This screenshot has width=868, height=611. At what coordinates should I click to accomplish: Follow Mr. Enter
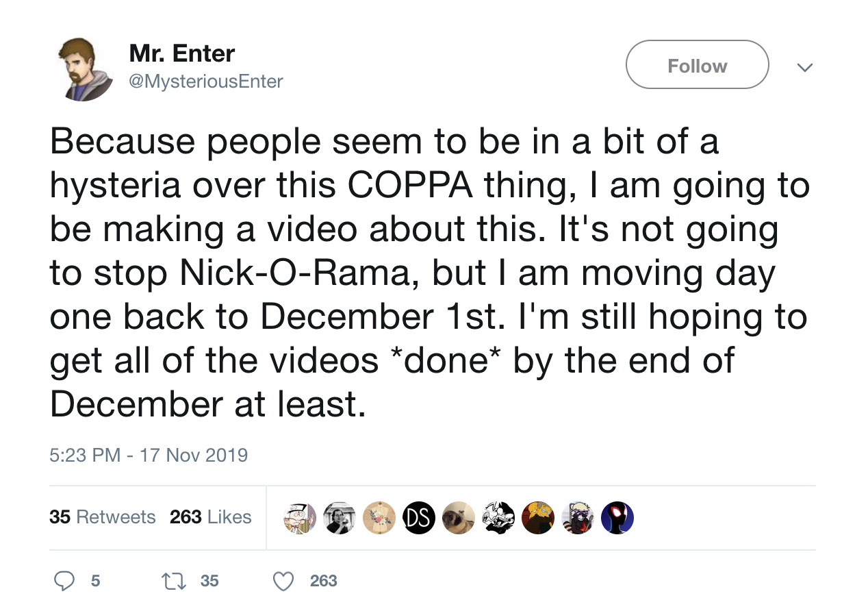(697, 66)
